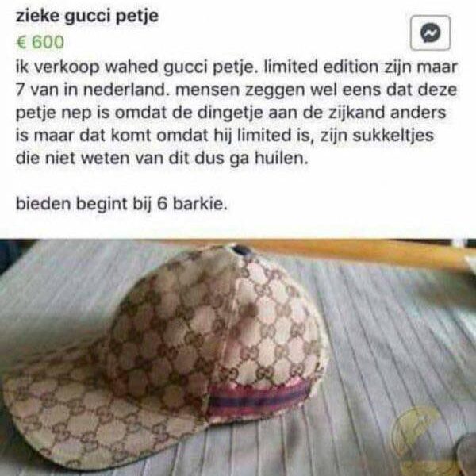476x476 pixels.
Task: Click the word 'sukkeltjes' in the description
Action: point(393,136)
